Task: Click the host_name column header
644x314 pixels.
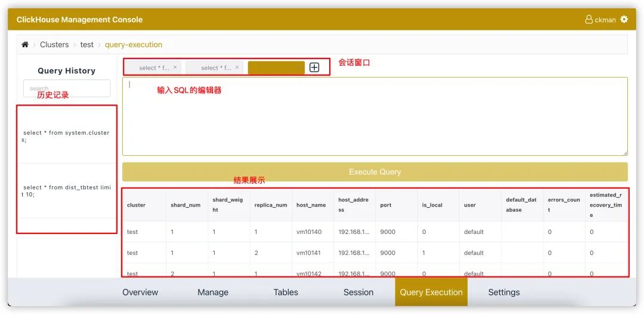Action: click(312, 205)
